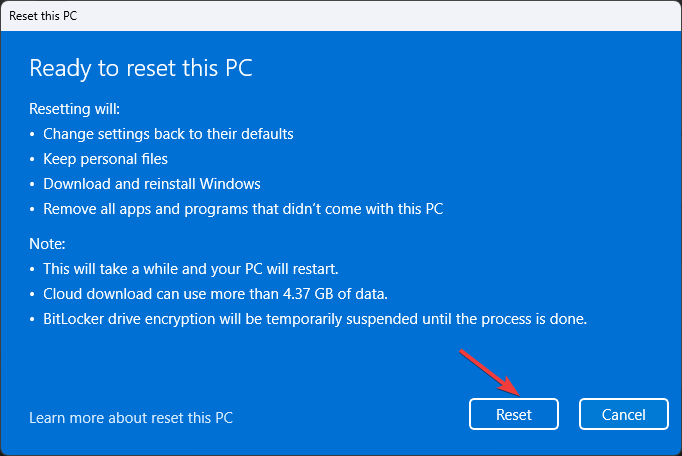Select the Download and reinstall Windows text

(151, 184)
